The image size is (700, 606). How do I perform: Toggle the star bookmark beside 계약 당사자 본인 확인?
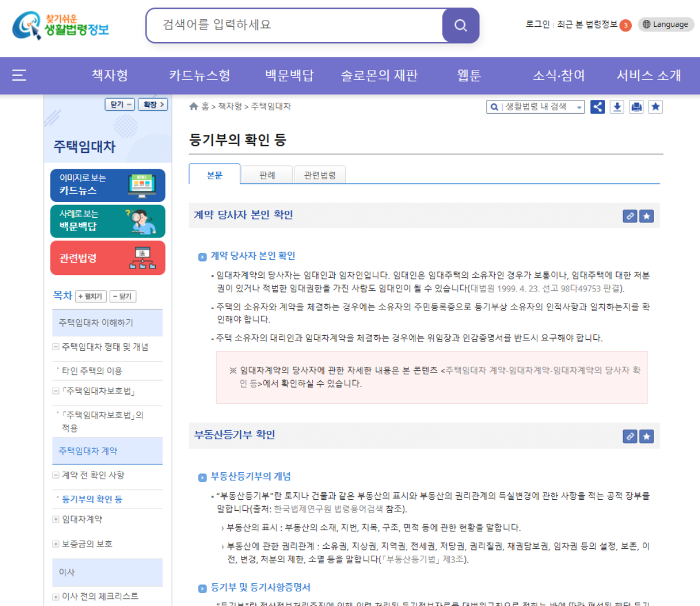[x=646, y=216]
